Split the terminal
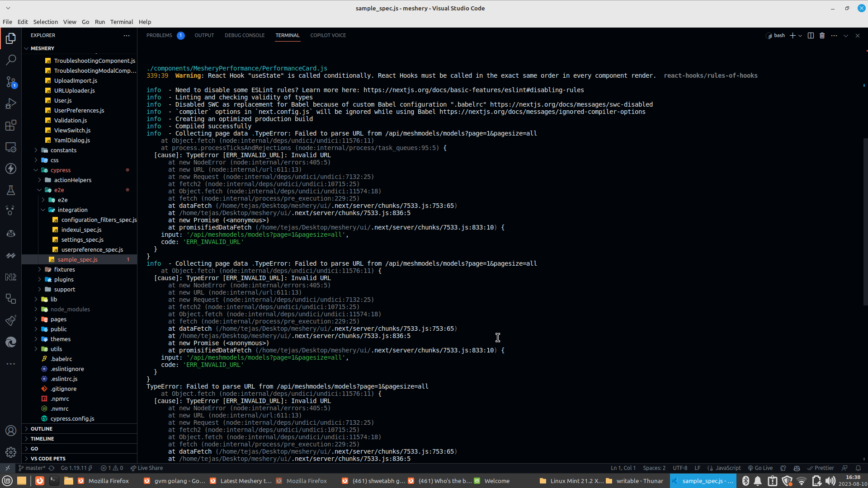The height and width of the screenshot is (488, 868). pyautogui.click(x=811, y=35)
